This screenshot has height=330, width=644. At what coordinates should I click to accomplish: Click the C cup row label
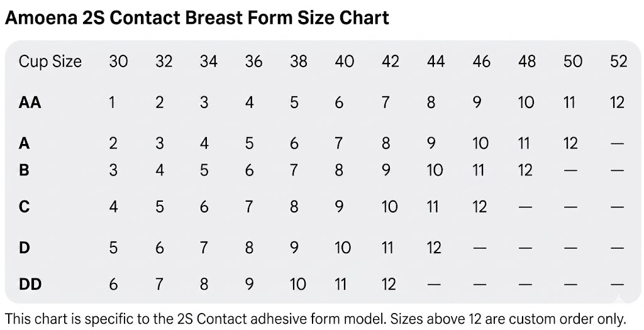click(25, 206)
